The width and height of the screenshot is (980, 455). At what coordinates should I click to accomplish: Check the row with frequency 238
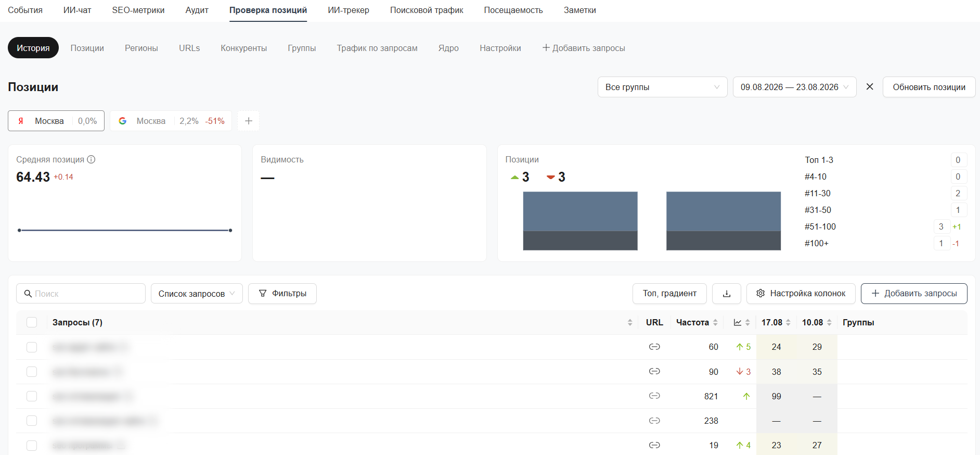tap(32, 421)
